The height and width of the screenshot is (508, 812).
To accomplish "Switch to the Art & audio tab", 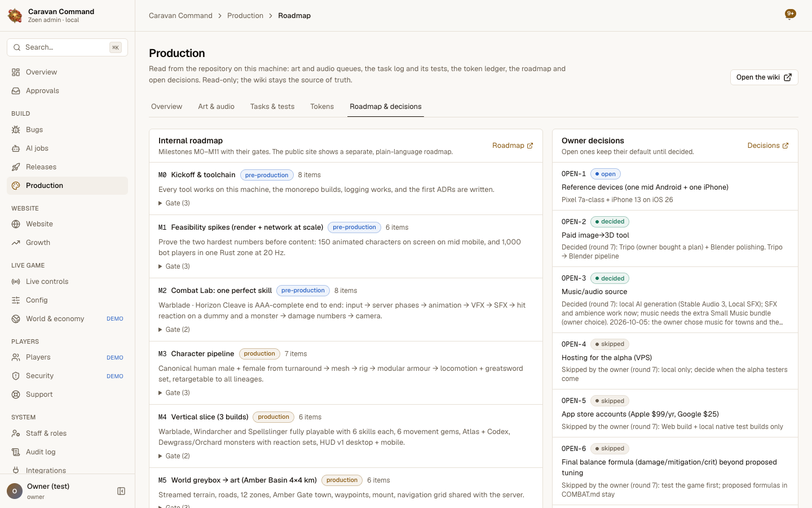I will [216, 107].
